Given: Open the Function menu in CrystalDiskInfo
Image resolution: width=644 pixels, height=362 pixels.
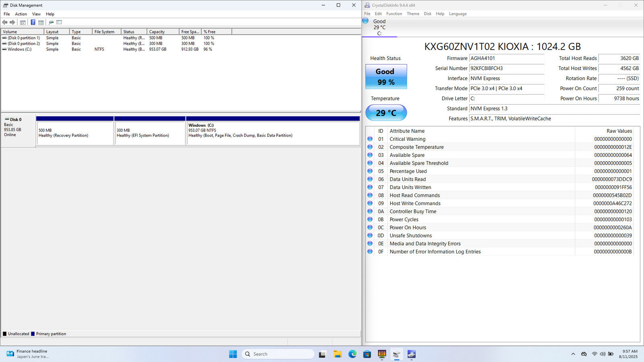Looking at the screenshot, I should [x=394, y=14].
